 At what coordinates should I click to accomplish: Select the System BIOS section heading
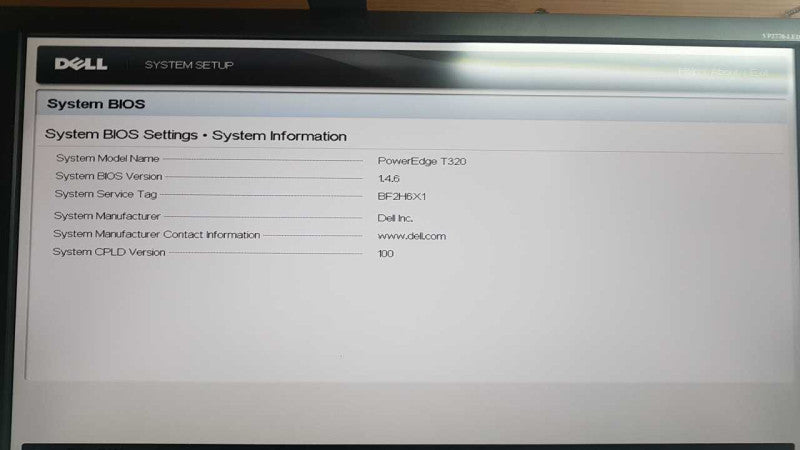[96, 104]
